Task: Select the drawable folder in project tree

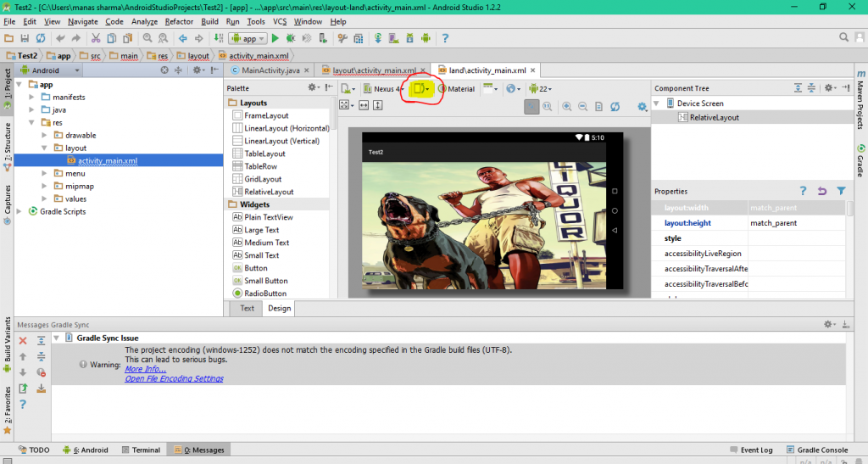Action: pos(81,135)
